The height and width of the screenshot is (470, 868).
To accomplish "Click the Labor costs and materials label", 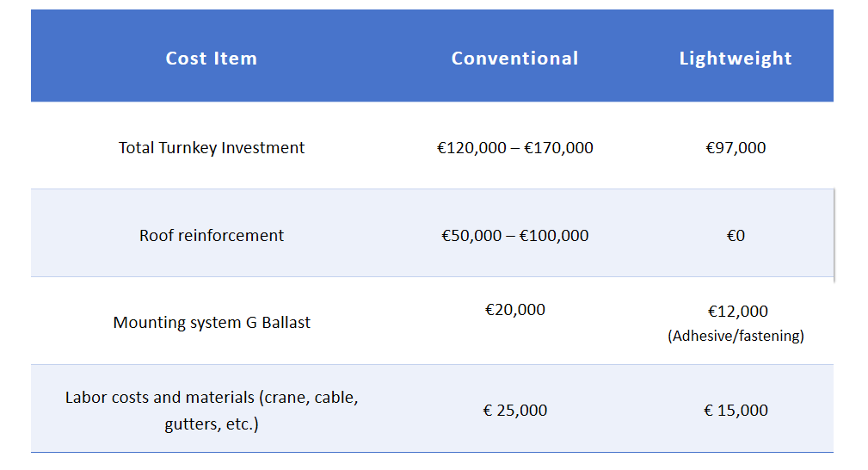I will click(212, 410).
